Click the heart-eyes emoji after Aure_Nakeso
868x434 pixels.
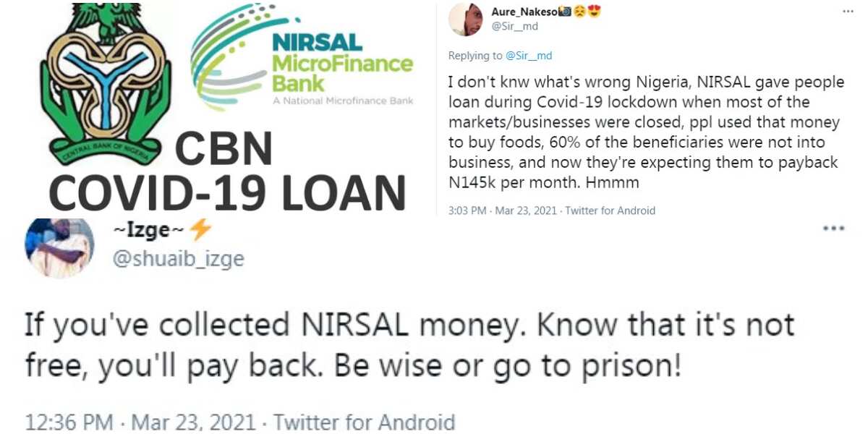point(595,12)
